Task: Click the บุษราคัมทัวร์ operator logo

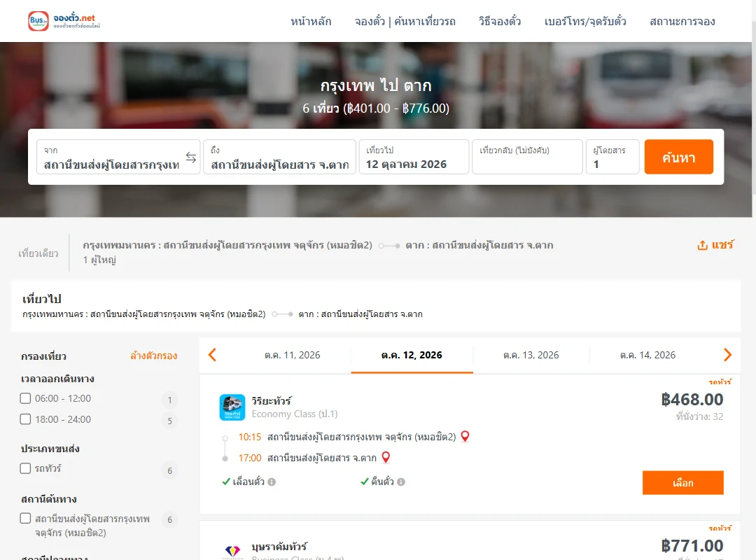Action: (x=232, y=551)
